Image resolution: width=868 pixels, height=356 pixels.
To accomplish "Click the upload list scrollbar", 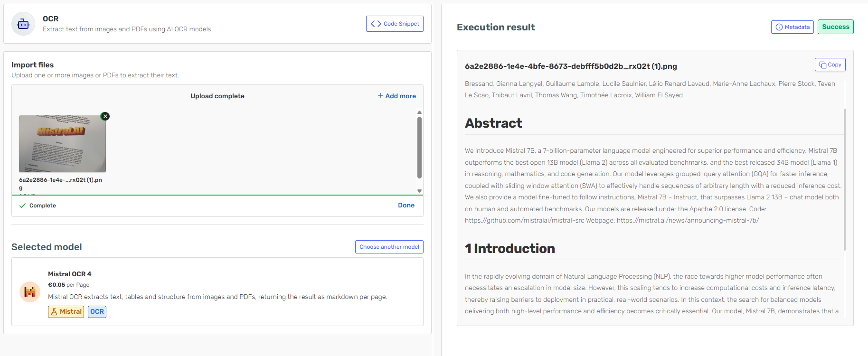I will [x=419, y=147].
